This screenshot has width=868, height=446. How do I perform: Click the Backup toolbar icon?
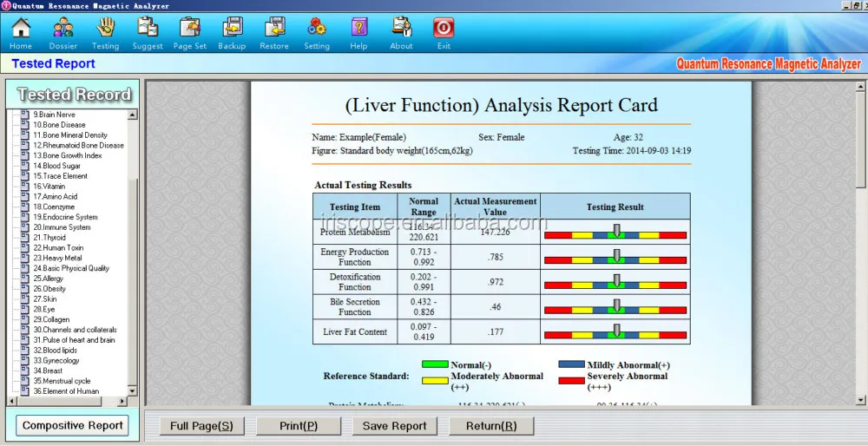pos(232,32)
